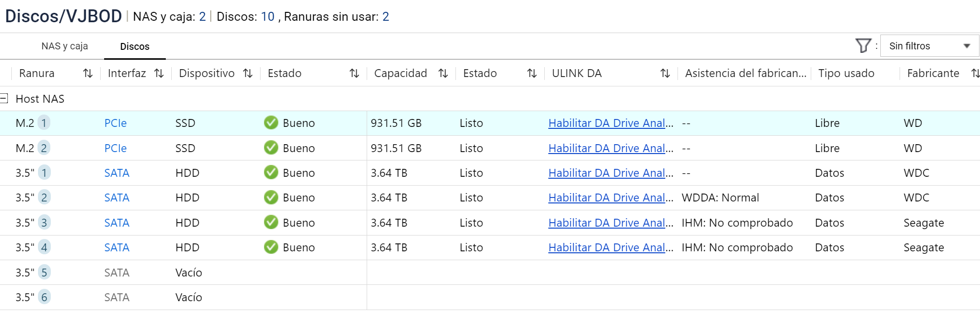Image resolution: width=980 pixels, height=316 pixels.
Task: Sort by Capacidad column arrows
Action: (443, 74)
